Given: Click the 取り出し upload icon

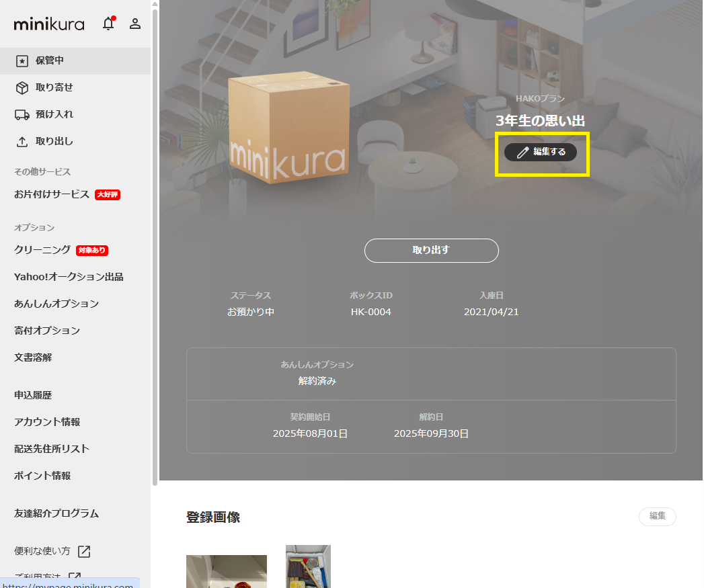Looking at the screenshot, I should (22, 142).
